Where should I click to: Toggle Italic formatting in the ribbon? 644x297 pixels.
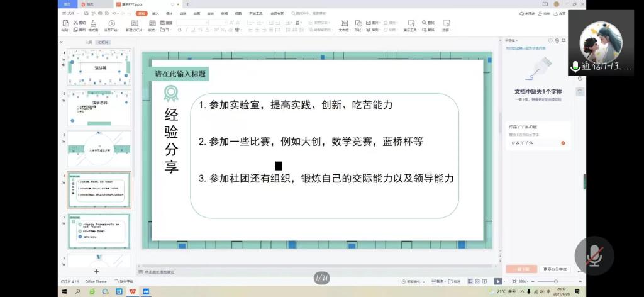[x=186, y=30]
